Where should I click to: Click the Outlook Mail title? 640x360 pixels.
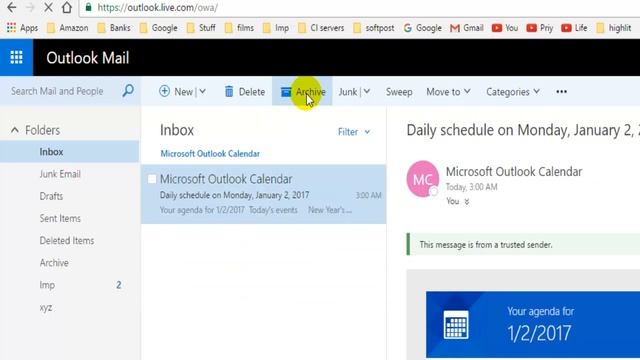[88, 58]
